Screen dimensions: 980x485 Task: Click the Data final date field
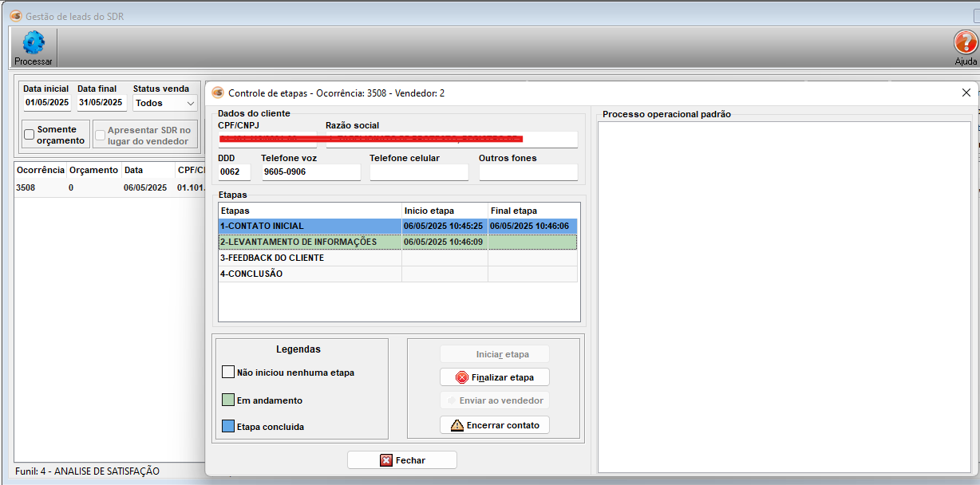(x=100, y=103)
